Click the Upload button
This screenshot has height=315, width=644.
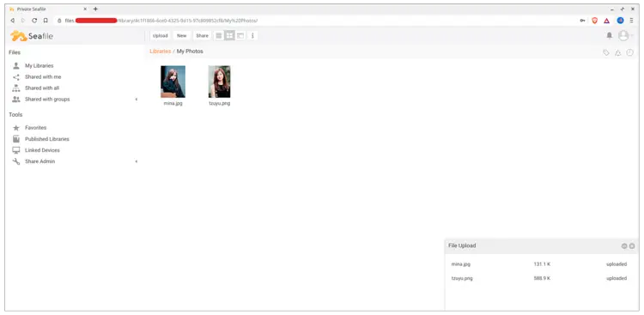click(x=161, y=36)
